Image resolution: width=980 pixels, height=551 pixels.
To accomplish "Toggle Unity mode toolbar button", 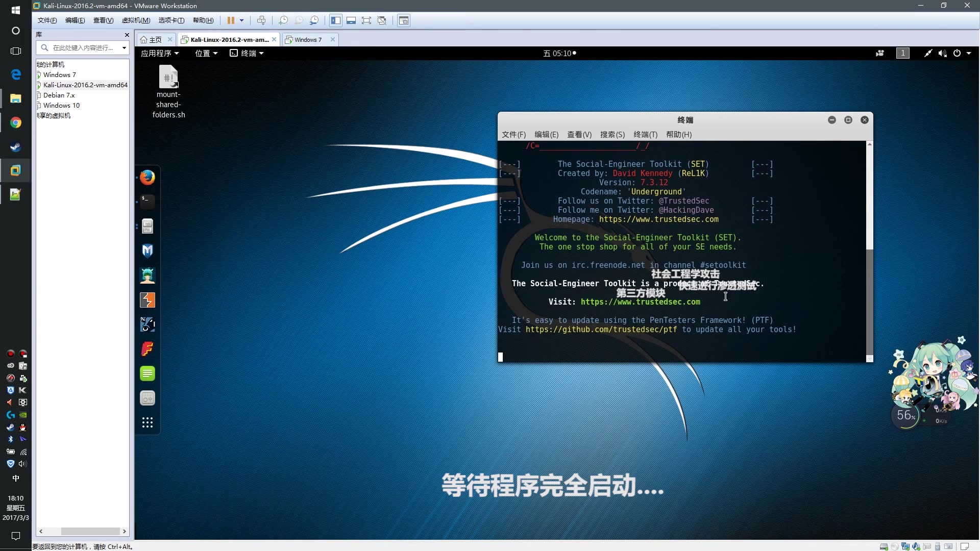I will pos(382,20).
